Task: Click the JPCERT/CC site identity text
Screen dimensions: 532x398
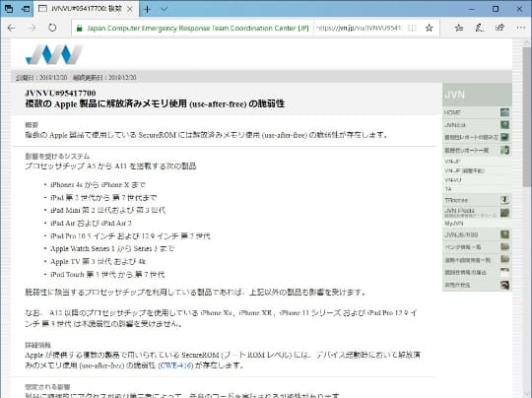Action: pos(197,29)
